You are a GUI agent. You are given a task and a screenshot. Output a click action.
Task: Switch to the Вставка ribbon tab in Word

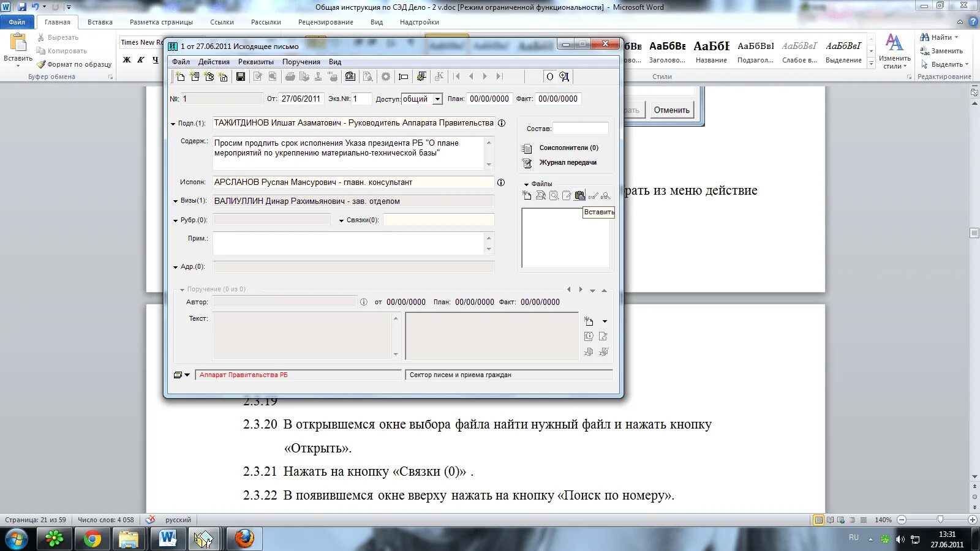(x=100, y=22)
